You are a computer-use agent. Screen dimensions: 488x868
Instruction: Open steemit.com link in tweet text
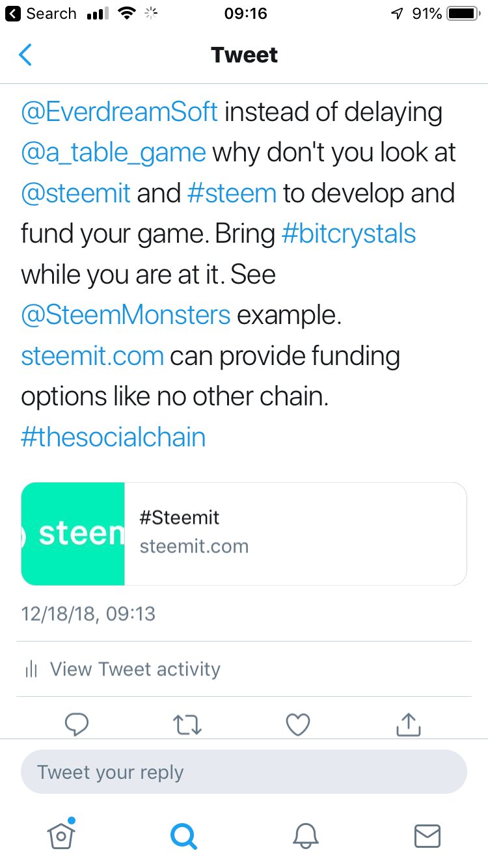pos(92,357)
